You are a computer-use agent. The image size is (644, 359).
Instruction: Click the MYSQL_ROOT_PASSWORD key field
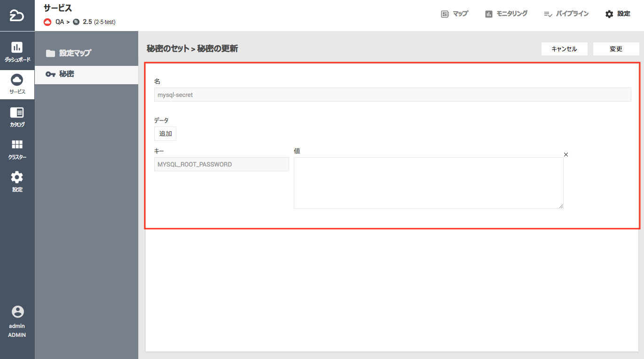click(x=221, y=164)
